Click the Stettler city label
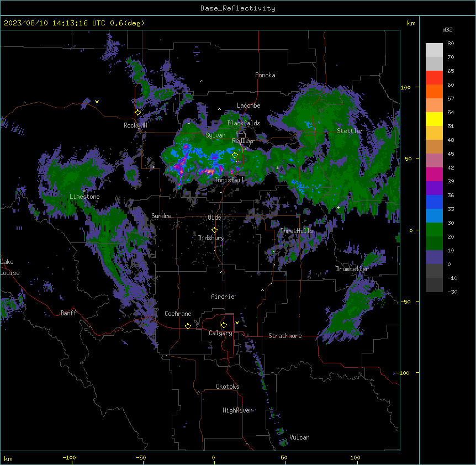 tap(350, 131)
